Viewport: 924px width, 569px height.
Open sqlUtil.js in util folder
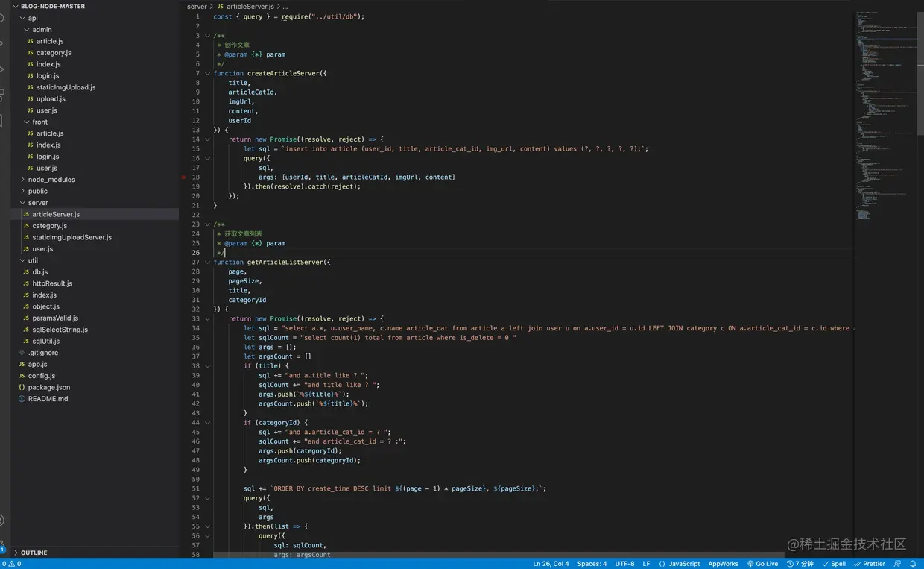pos(45,341)
